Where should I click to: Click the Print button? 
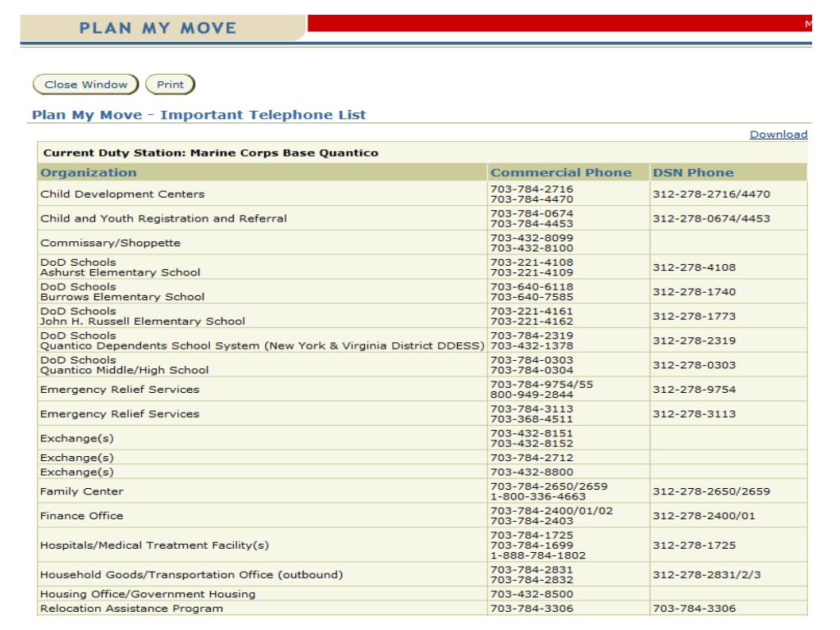pos(170,84)
